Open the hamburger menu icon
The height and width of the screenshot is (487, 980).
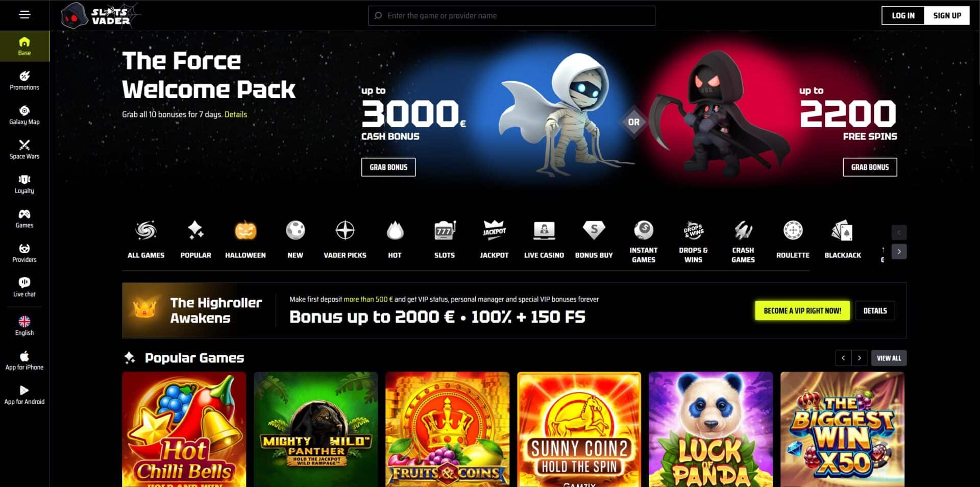tap(24, 15)
